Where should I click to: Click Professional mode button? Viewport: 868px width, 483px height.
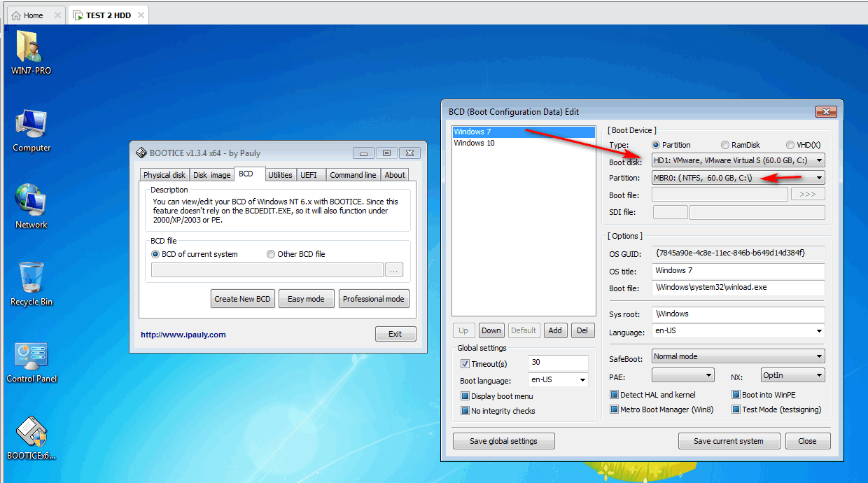(x=373, y=299)
